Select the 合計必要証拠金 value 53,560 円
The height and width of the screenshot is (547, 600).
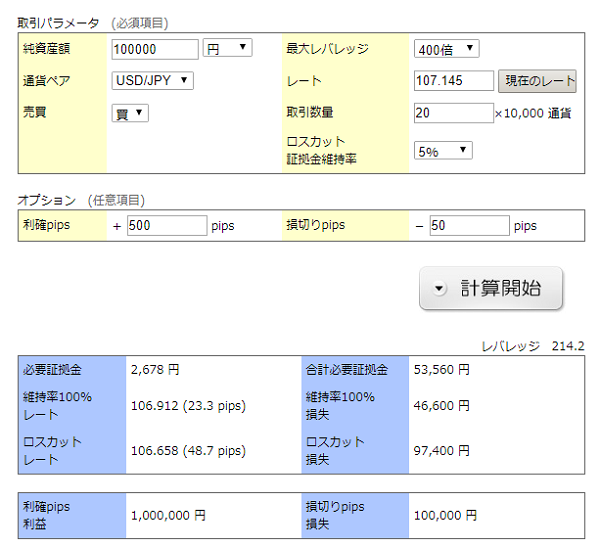click(x=442, y=369)
